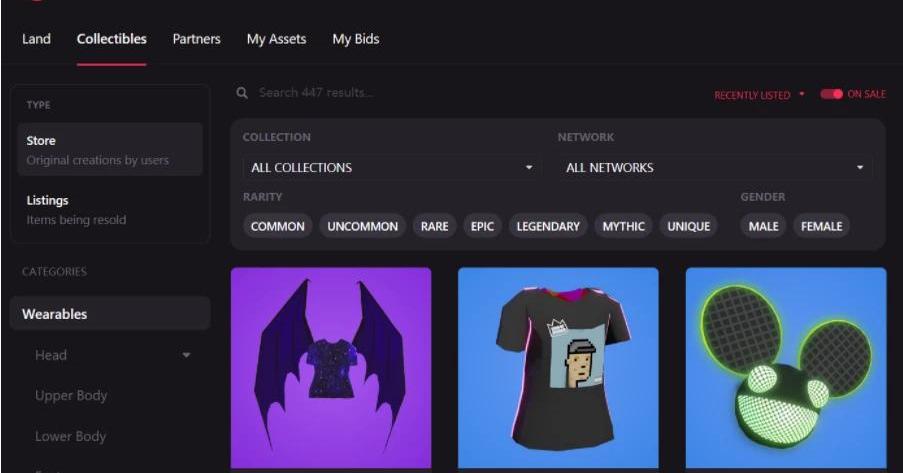Filter by Legendary rarity
This screenshot has width=903, height=473.
pyautogui.click(x=548, y=226)
